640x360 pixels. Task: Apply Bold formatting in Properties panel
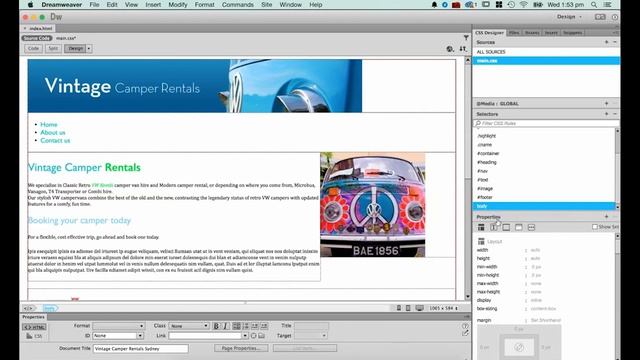(x=216, y=326)
